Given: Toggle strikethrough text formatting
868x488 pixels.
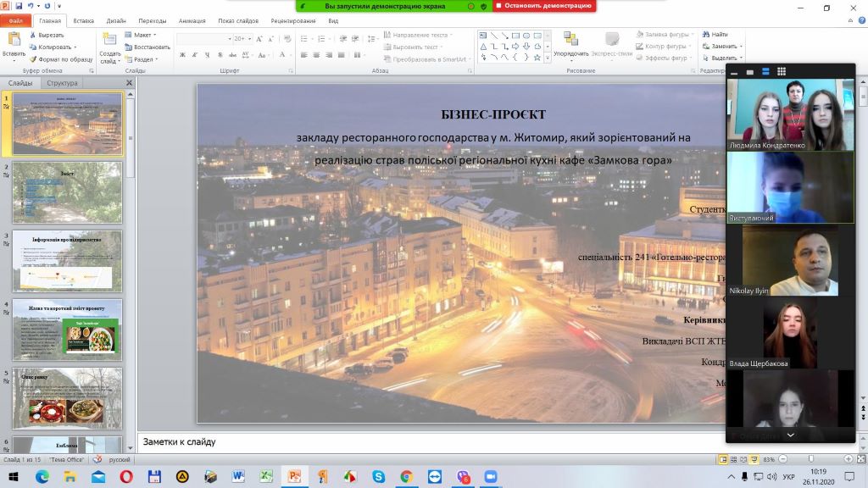Looking at the screenshot, I should click(x=232, y=55).
